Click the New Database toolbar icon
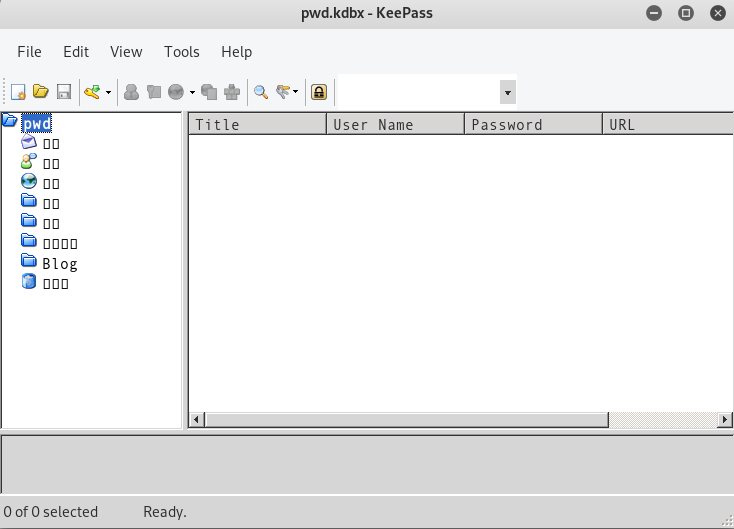The image size is (734, 529). click(18, 92)
